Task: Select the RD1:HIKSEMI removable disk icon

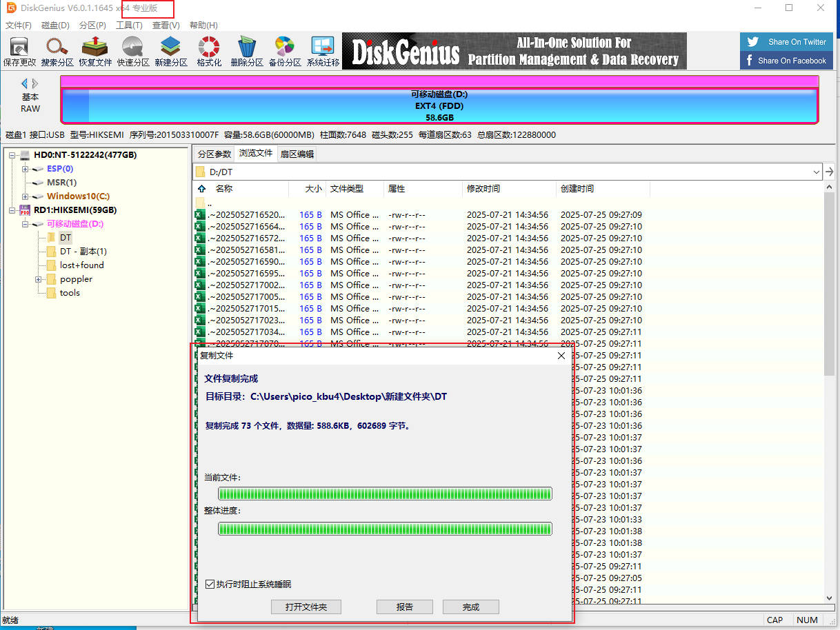Action: [26, 210]
